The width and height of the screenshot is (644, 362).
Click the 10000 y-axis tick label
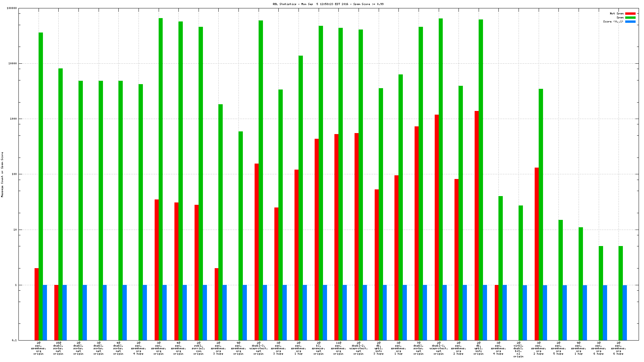point(13,64)
